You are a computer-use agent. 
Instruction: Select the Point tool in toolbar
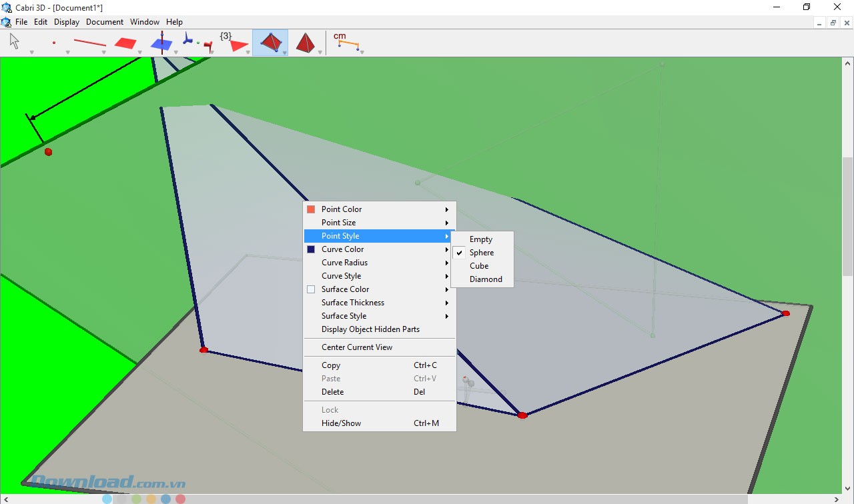(54, 43)
